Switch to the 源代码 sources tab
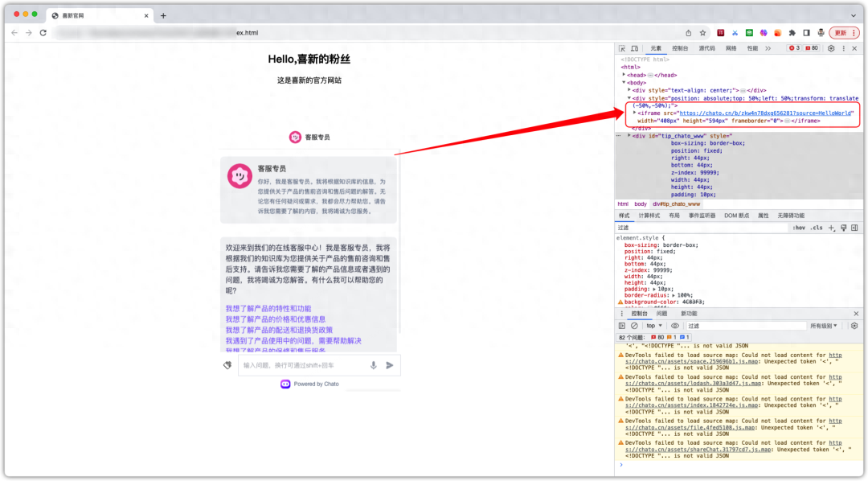 (707, 48)
